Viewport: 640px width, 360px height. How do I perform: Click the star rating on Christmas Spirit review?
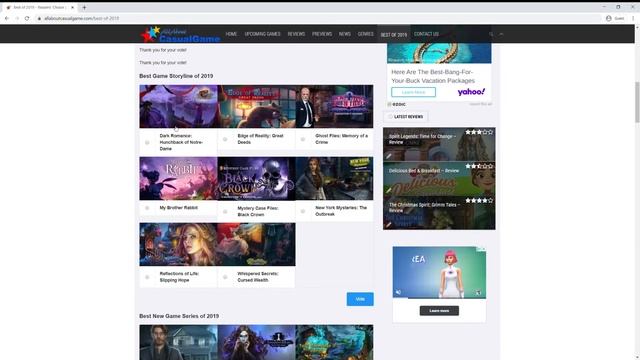tap(479, 200)
